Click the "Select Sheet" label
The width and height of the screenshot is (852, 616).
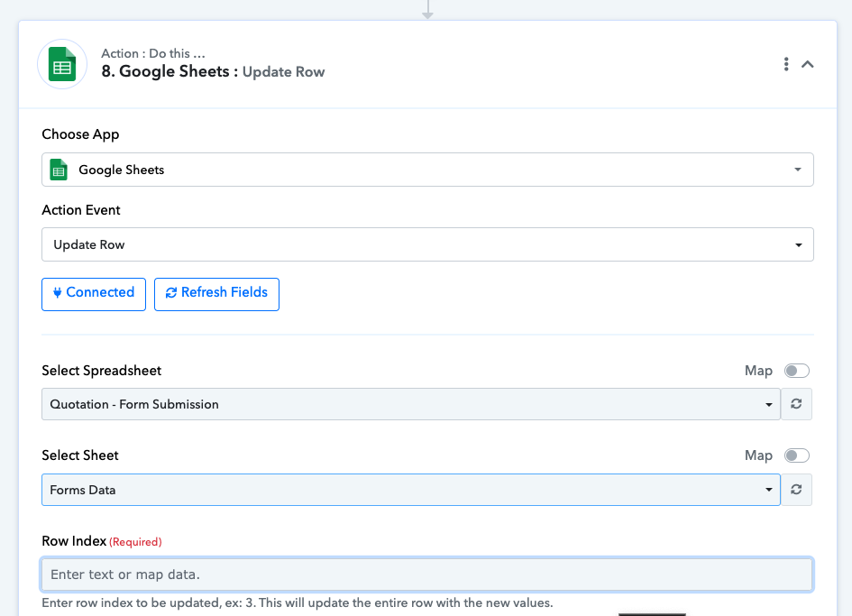tap(80, 455)
